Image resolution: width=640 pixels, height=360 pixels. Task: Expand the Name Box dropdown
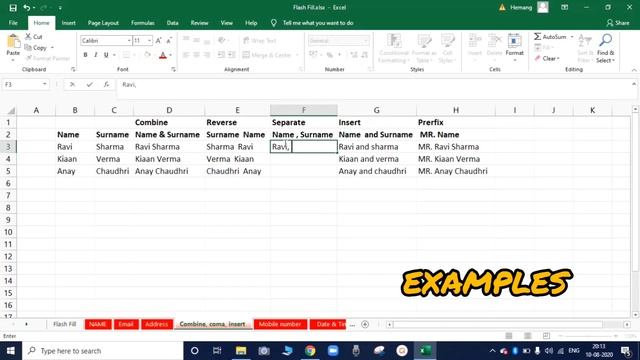click(x=44, y=84)
